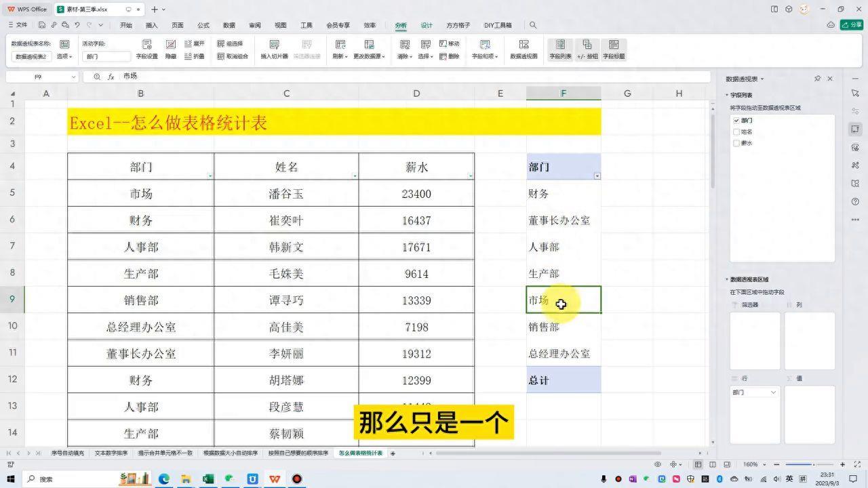Open the 公式 ribbon tab
Viewport: 868px width, 488px height.
point(203,25)
